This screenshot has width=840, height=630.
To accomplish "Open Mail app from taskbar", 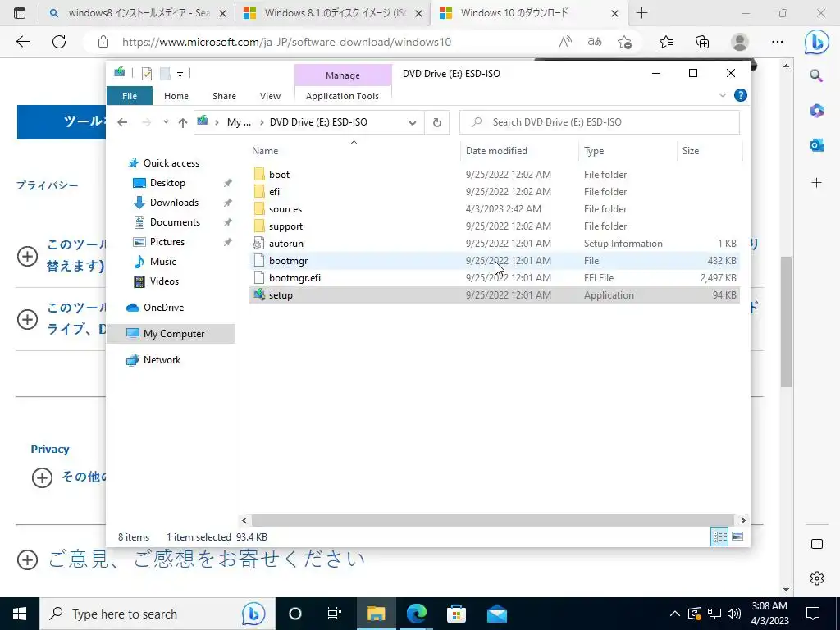I will 496,614.
